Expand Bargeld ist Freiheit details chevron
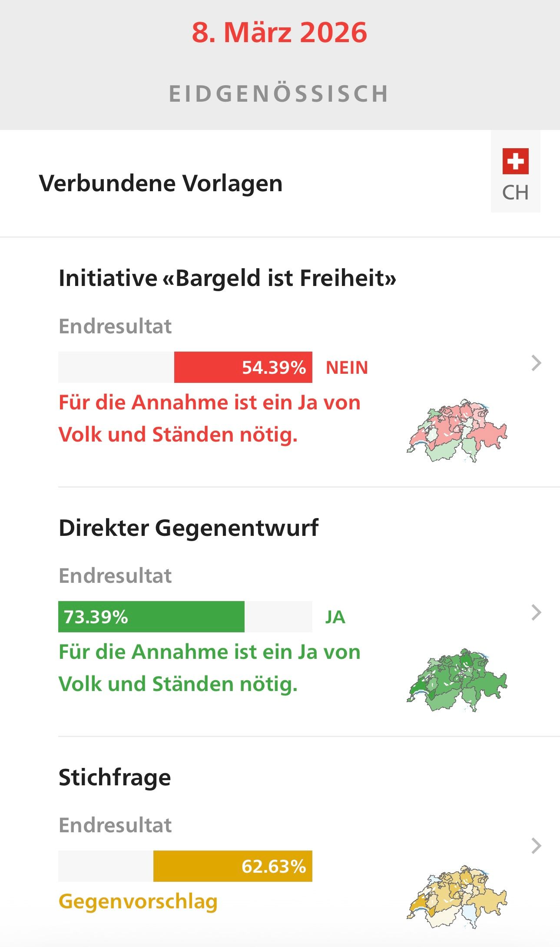560x947 pixels. (537, 363)
